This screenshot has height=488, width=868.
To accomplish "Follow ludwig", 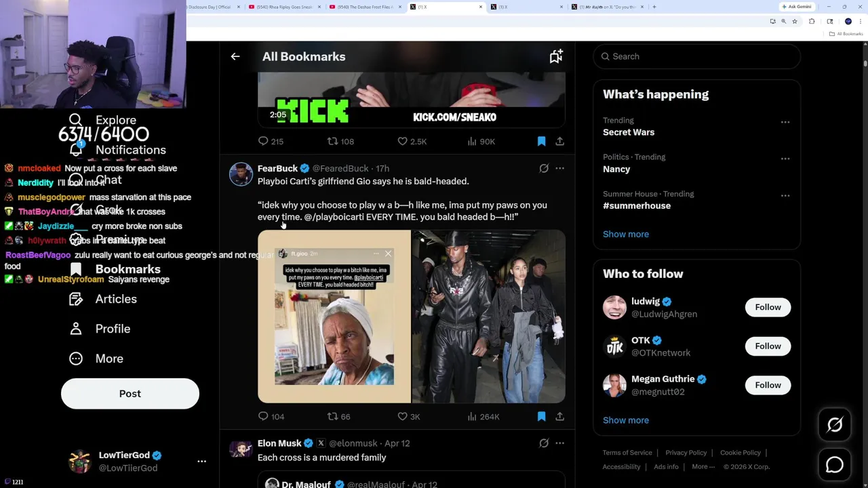I will [768, 307].
